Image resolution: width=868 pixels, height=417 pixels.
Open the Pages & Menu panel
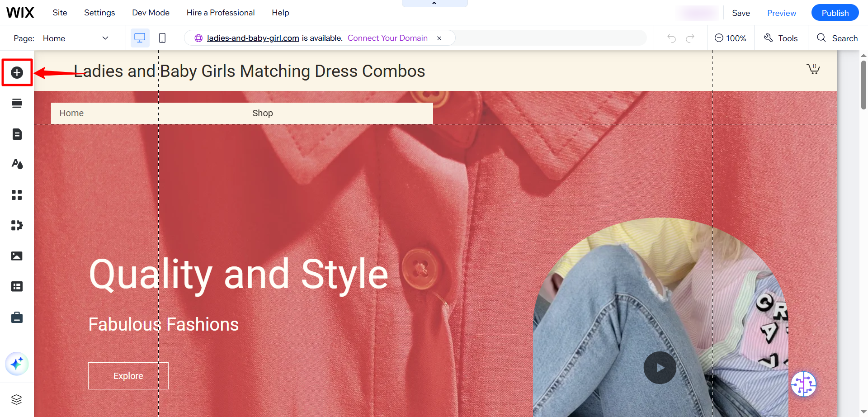(x=17, y=134)
